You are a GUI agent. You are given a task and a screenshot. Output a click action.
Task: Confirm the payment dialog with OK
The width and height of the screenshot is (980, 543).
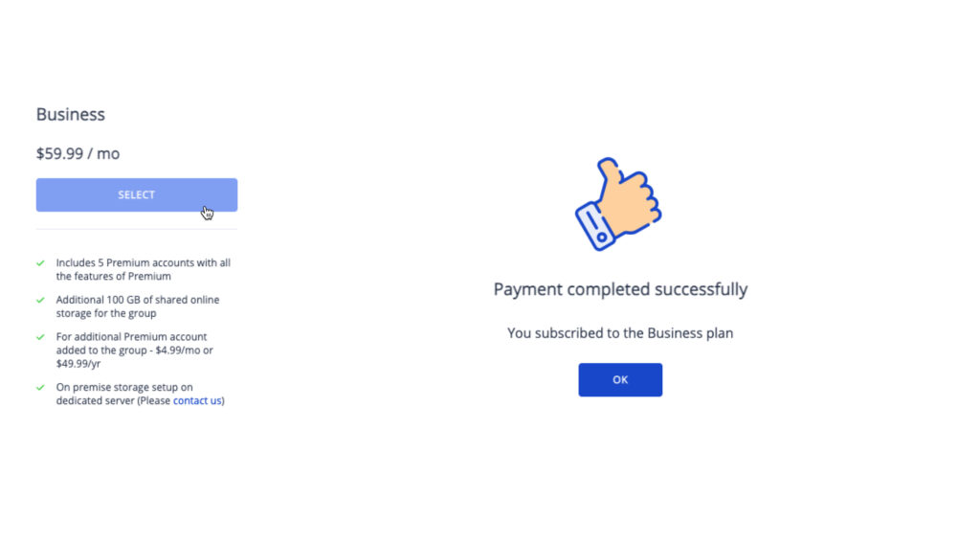(620, 380)
